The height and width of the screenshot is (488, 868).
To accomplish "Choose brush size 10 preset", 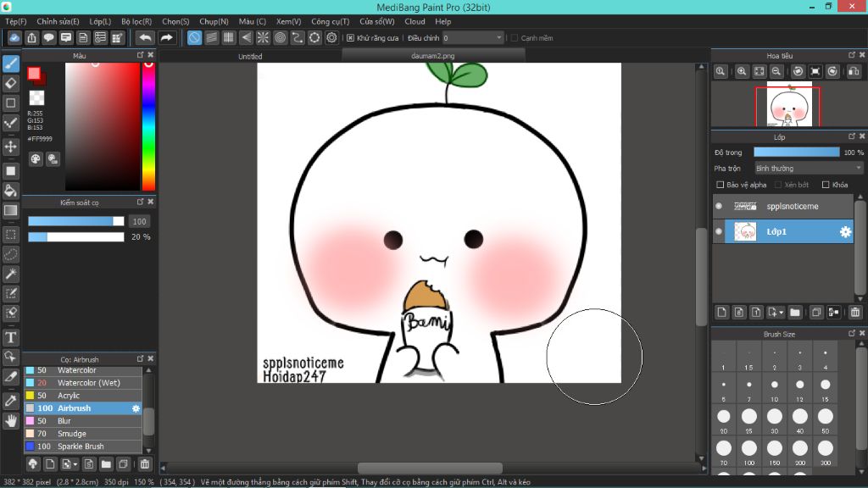I will tap(775, 388).
